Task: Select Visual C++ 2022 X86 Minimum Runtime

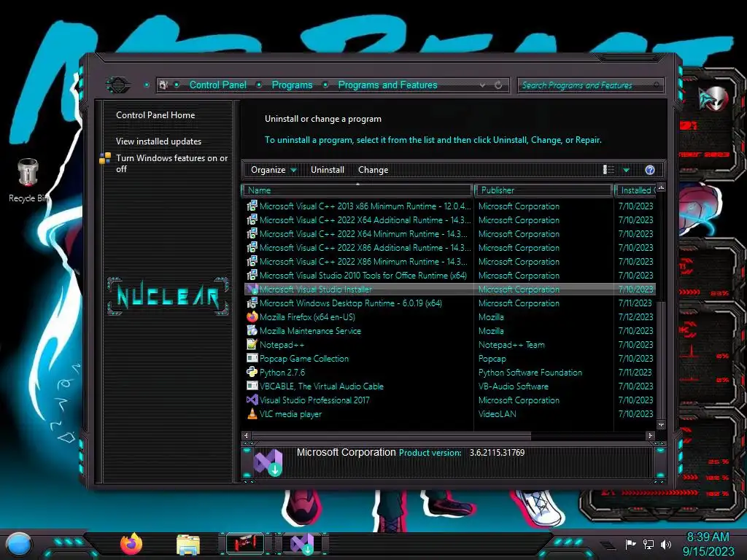Action: pyautogui.click(x=451, y=262)
